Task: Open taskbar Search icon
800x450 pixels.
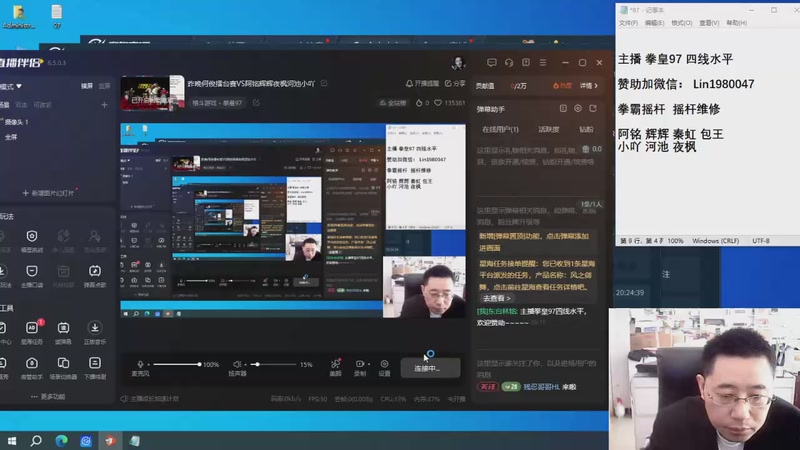Action: 36,440
